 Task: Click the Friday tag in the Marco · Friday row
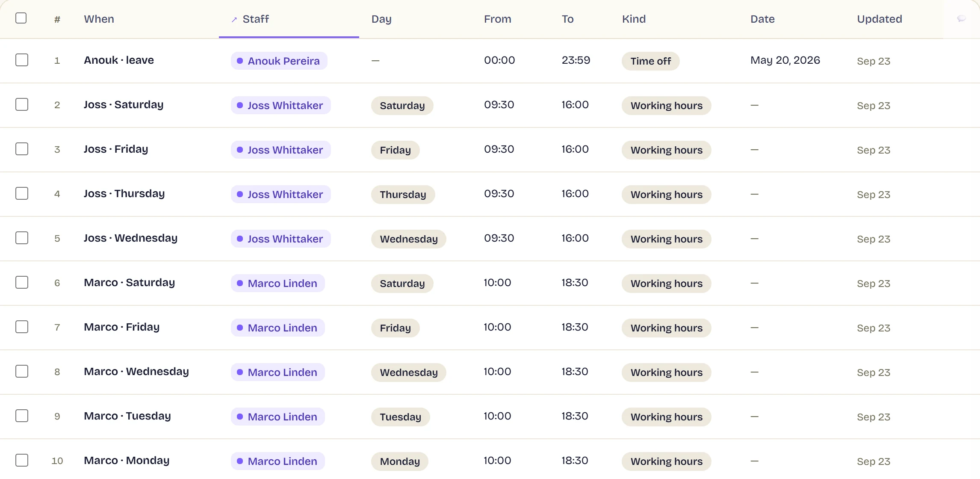[x=395, y=328]
